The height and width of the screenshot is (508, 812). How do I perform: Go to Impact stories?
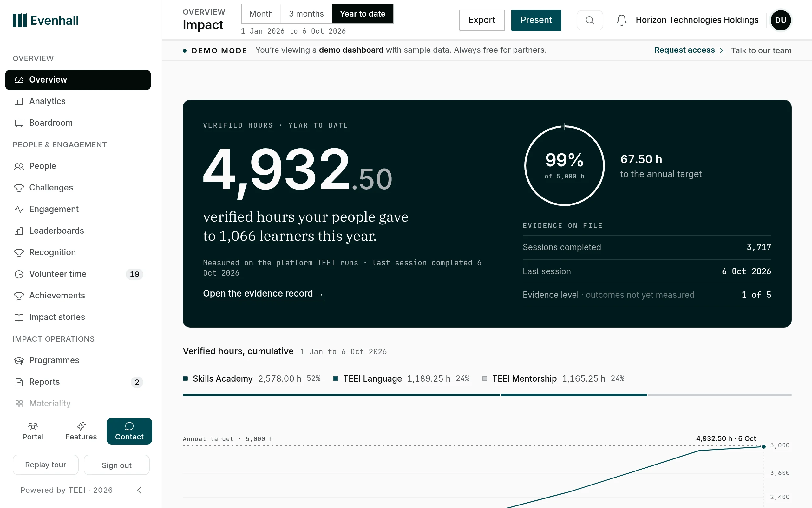(x=78, y=317)
